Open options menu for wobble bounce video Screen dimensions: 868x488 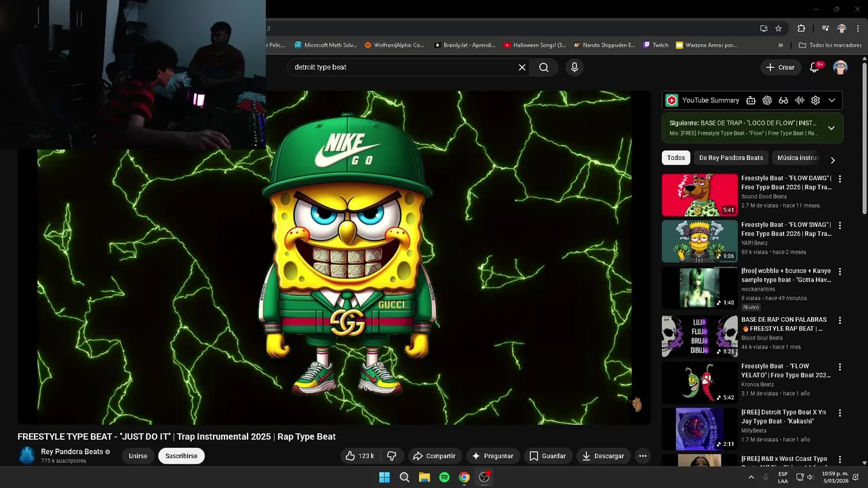(x=840, y=272)
